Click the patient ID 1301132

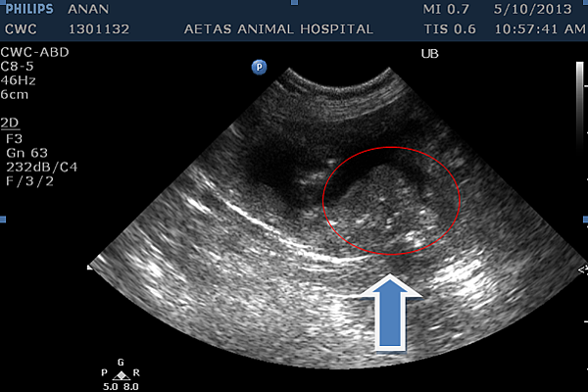[x=99, y=29]
